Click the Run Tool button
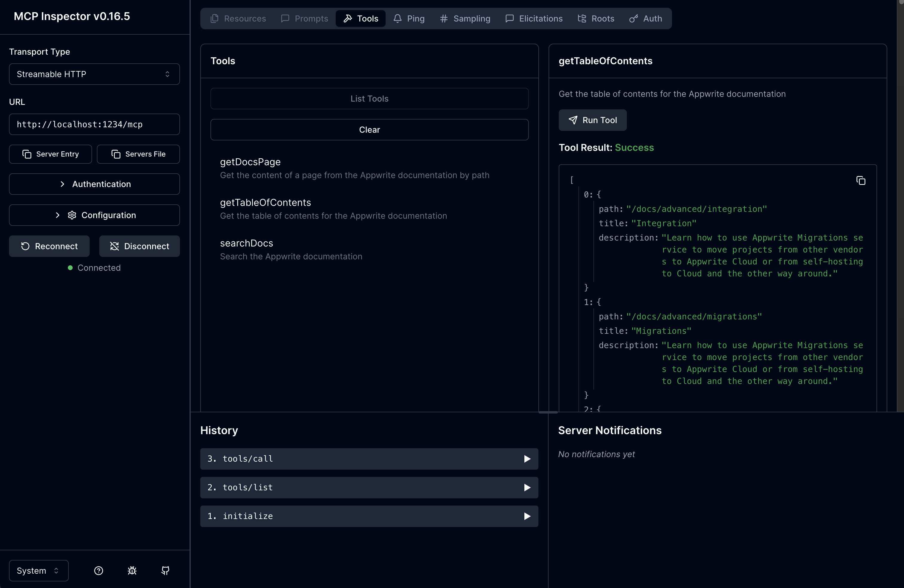This screenshot has height=588, width=904. (x=592, y=120)
